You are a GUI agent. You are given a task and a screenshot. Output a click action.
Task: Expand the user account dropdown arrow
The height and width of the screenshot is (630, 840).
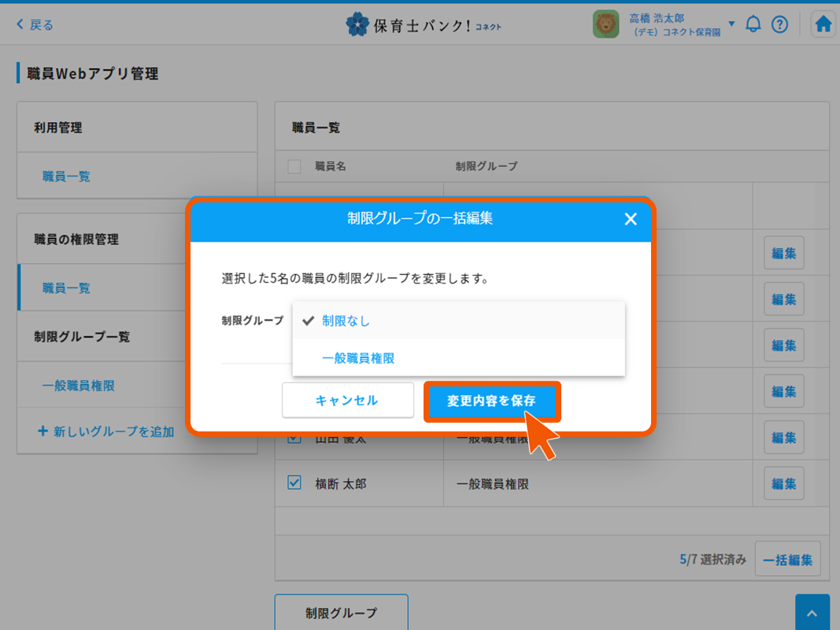click(x=731, y=24)
